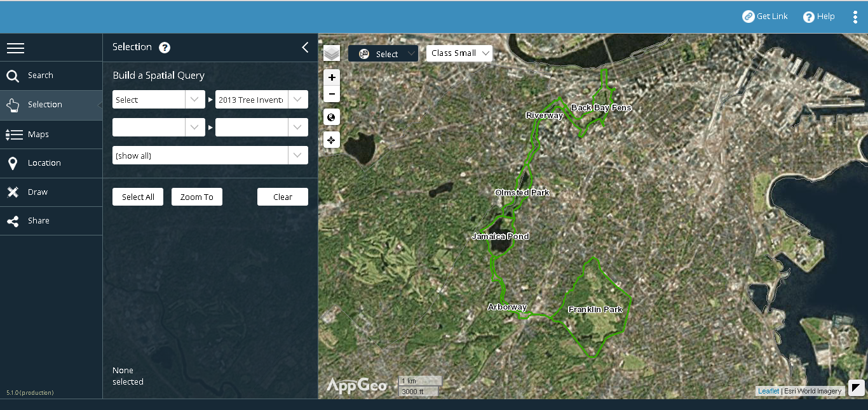Viewport: 868px width, 410px height.
Task: Click the vertical three-dot options menu
Action: tap(855, 17)
